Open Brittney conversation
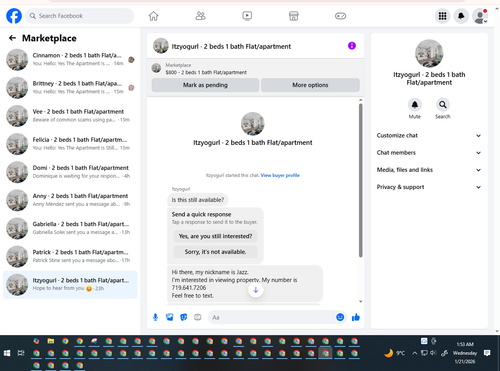500x371 pixels. [70, 87]
